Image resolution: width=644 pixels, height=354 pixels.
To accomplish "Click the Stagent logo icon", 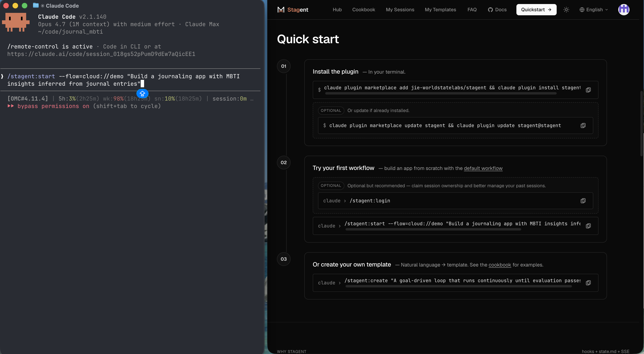I will pos(281,9).
